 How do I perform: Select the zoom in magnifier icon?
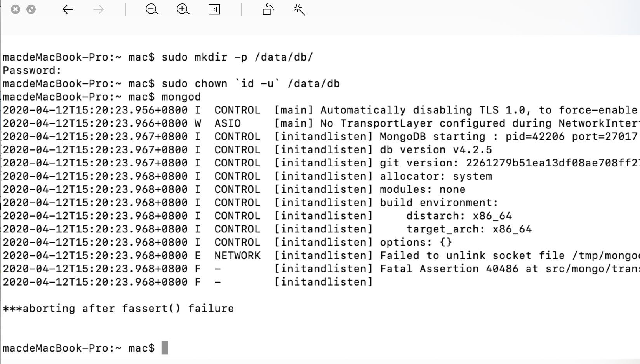tap(183, 10)
